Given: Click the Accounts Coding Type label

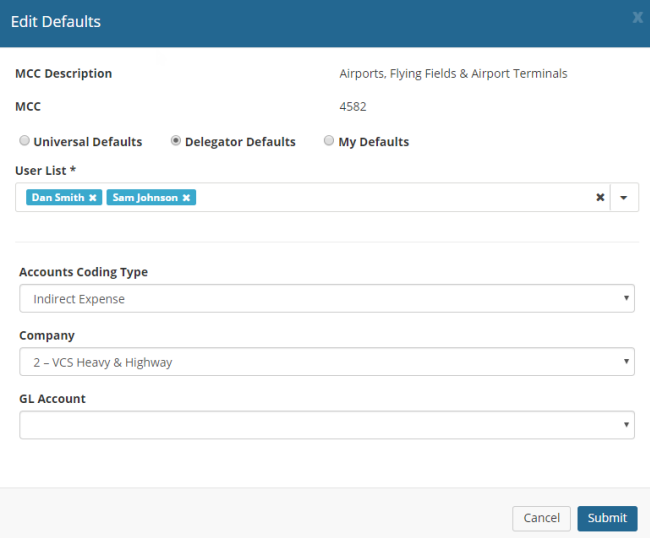Looking at the screenshot, I should (83, 272).
